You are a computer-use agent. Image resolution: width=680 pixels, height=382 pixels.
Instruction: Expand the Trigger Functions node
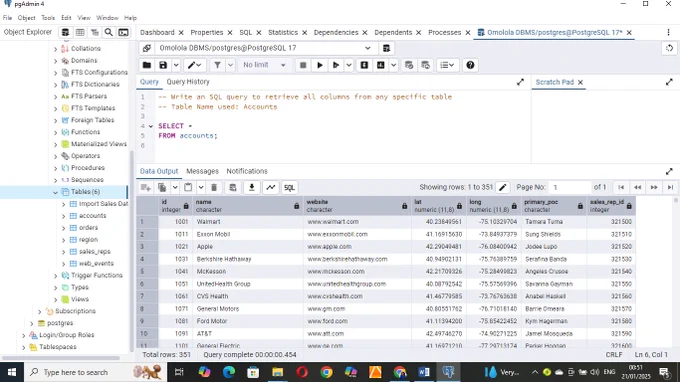click(x=56, y=276)
